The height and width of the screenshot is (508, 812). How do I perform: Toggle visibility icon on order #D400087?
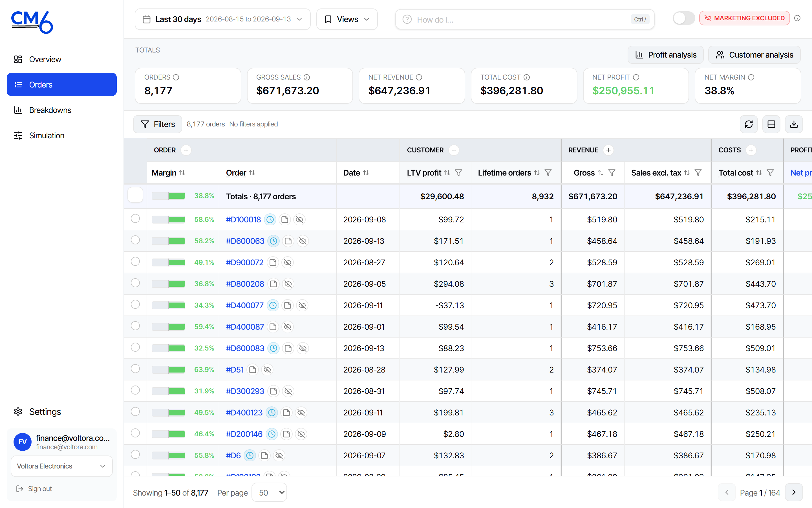pos(288,327)
